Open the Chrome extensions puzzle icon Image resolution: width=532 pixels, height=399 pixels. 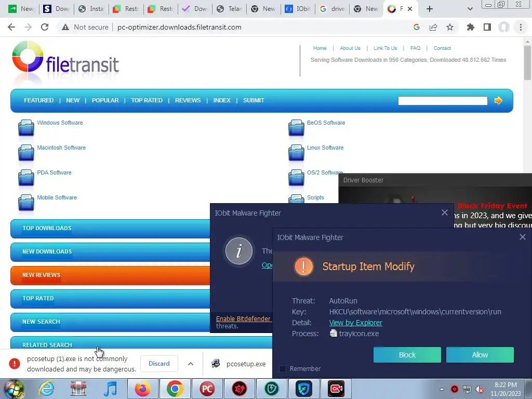pos(471,27)
